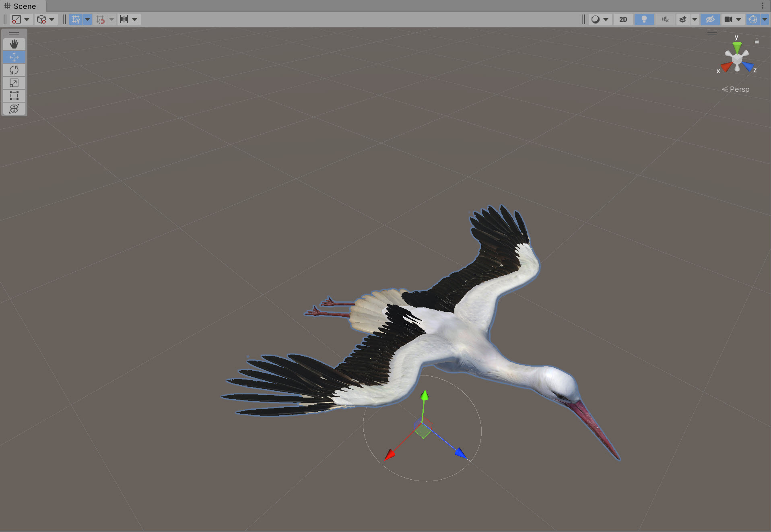Click the orientation overlay drag handle
The image size is (771, 532).
click(x=712, y=33)
